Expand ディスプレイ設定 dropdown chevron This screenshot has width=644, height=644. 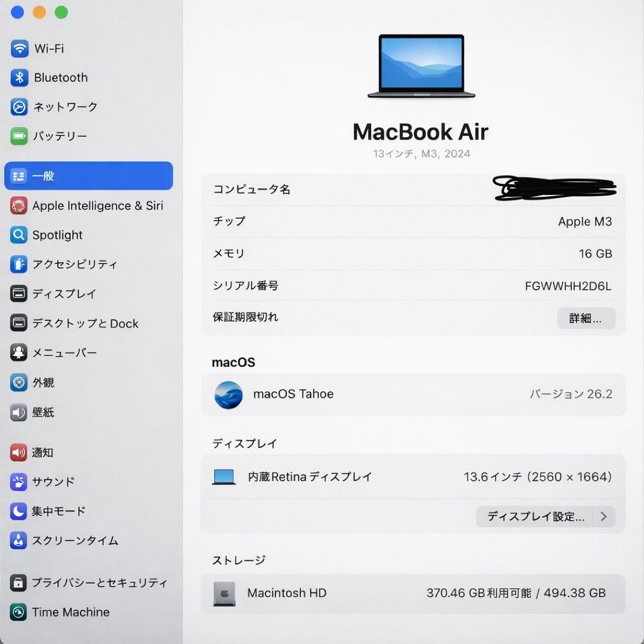point(603,516)
